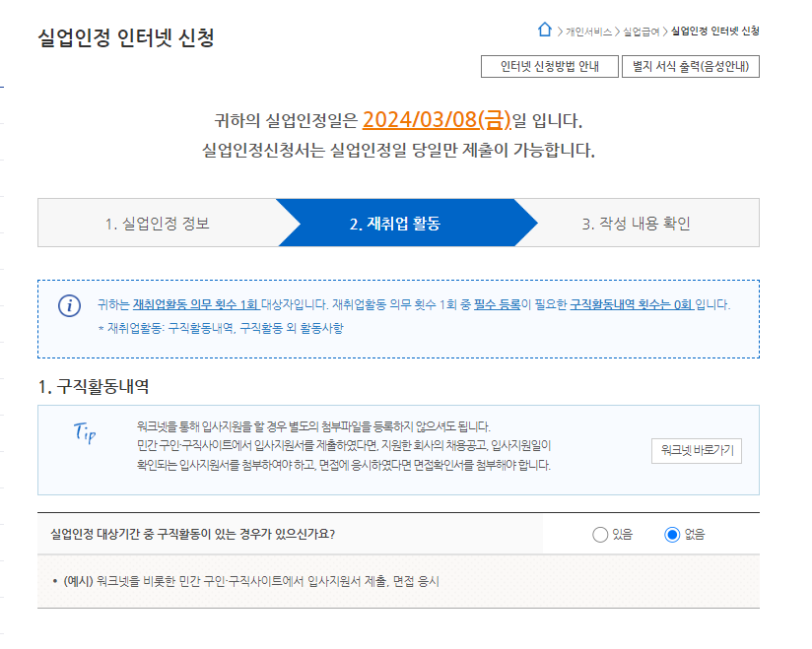Click the * 재취업활동: 구직활동내역 footnote text
812x649 pixels.
(x=221, y=328)
